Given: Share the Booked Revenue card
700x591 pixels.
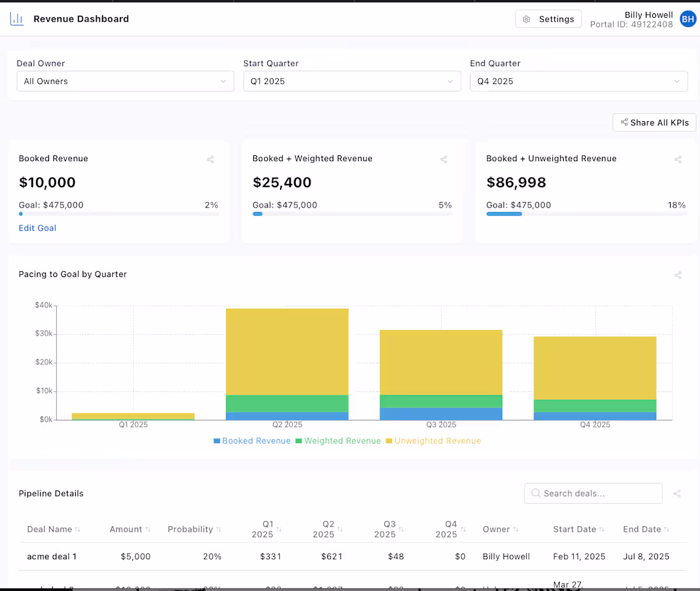Looking at the screenshot, I should pos(210,160).
